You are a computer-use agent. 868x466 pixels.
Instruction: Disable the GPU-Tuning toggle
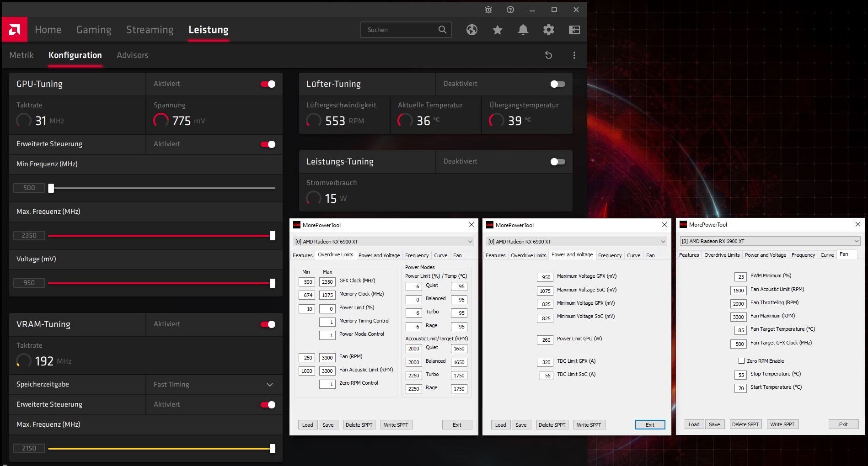[x=268, y=84]
